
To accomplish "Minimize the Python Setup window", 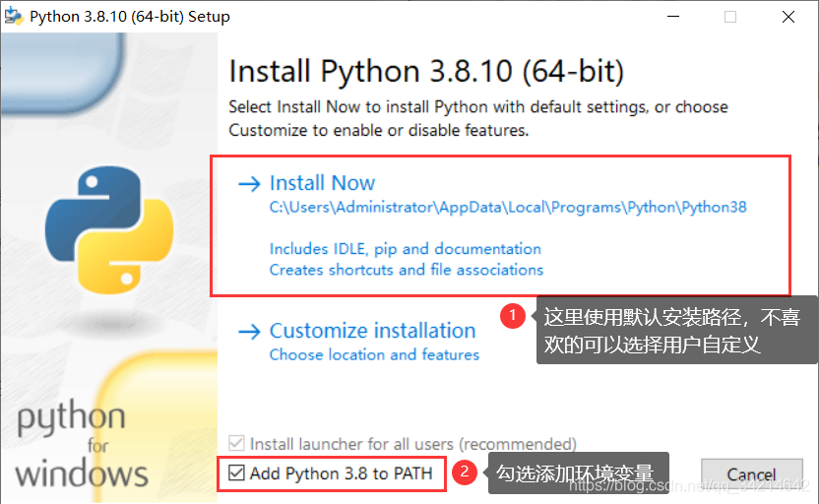I will (671, 17).
